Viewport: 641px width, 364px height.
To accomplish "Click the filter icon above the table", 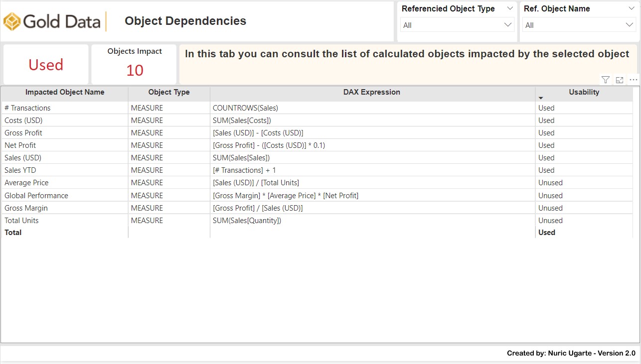I will (x=605, y=80).
